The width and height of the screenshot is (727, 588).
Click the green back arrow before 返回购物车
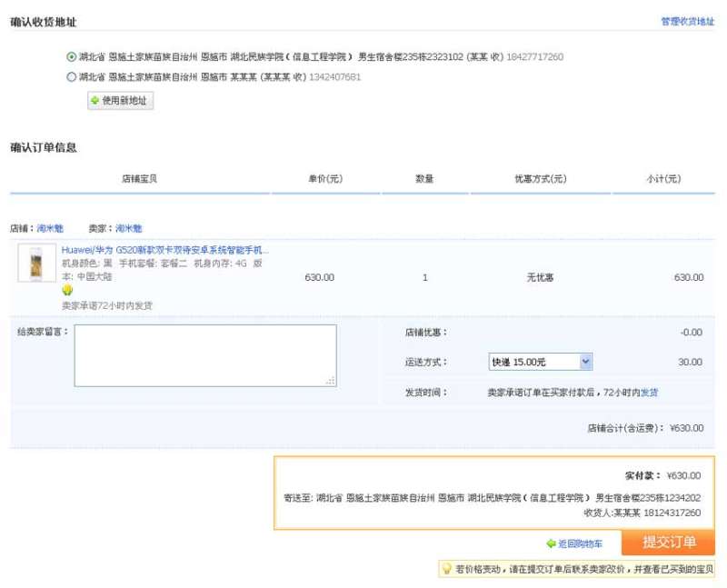(551, 543)
